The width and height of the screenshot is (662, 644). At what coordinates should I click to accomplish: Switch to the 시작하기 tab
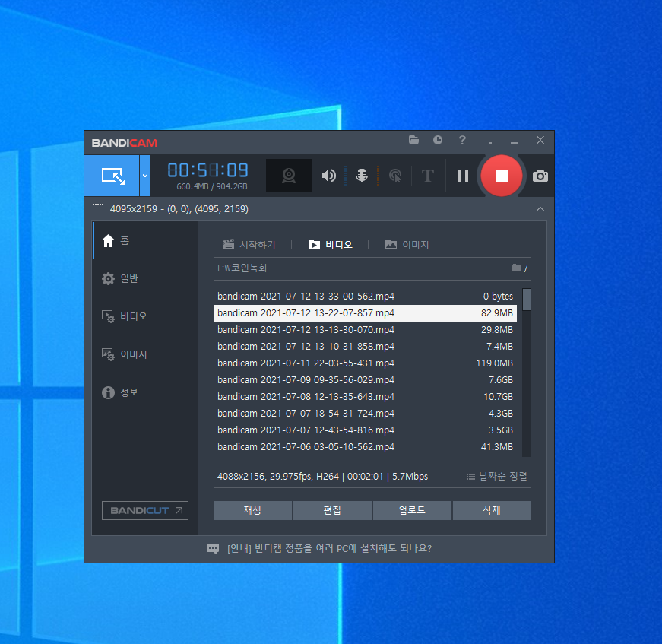click(249, 245)
